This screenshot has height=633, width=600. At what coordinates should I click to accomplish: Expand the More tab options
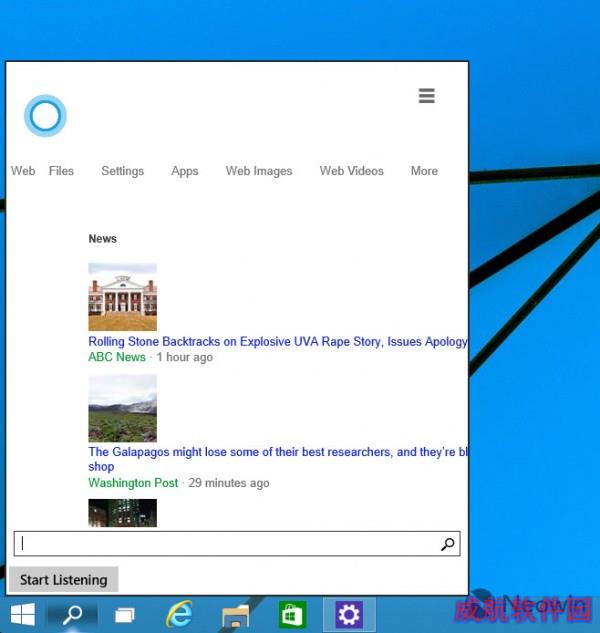(424, 171)
